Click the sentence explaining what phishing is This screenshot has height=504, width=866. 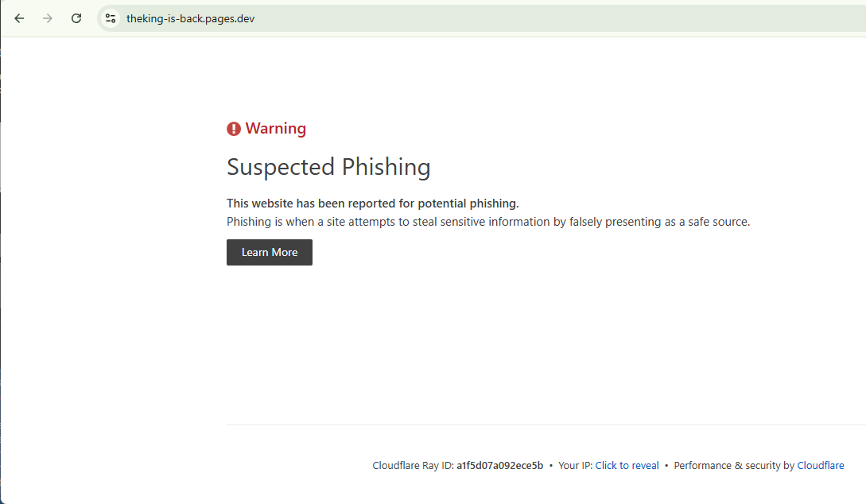pos(488,222)
